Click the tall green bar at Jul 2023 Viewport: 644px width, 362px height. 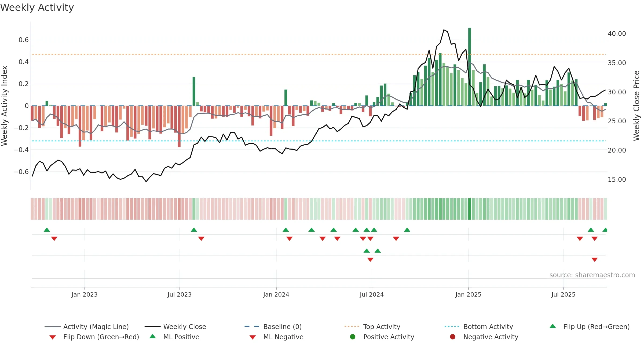(x=194, y=91)
